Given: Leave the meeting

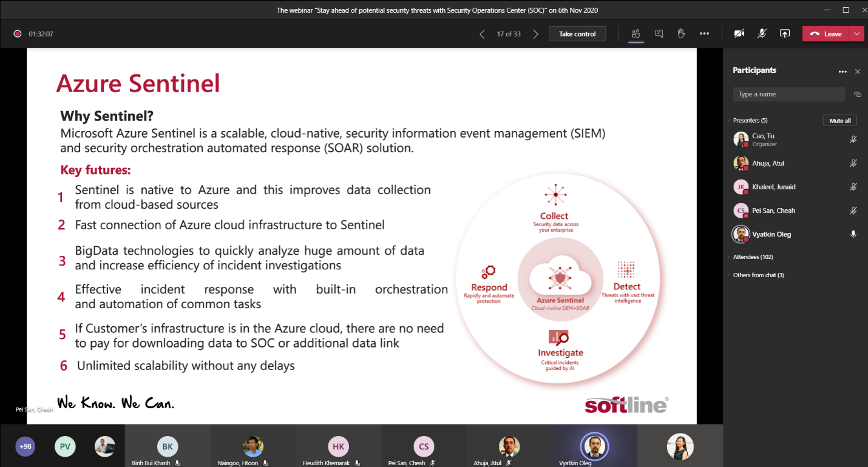Looking at the screenshot, I should [x=827, y=34].
